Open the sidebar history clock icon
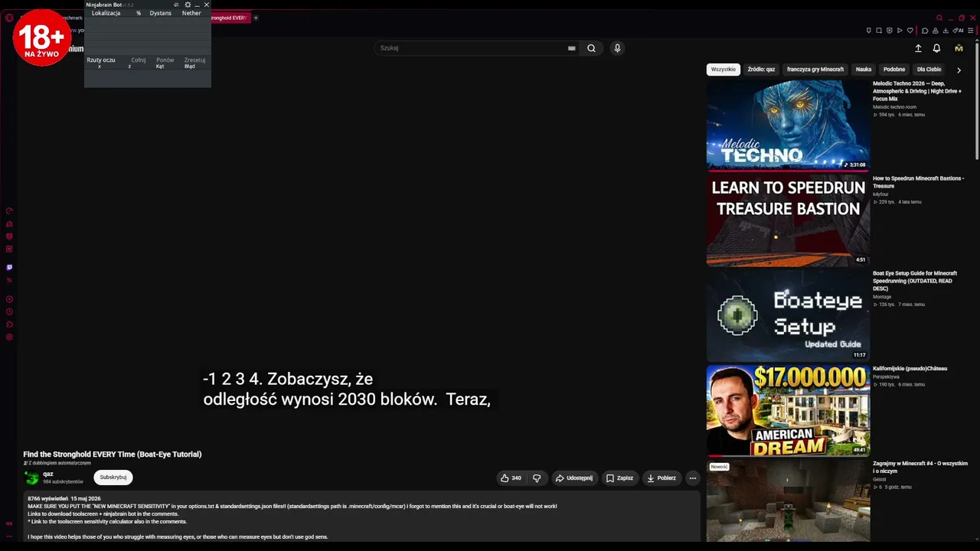 point(9,311)
